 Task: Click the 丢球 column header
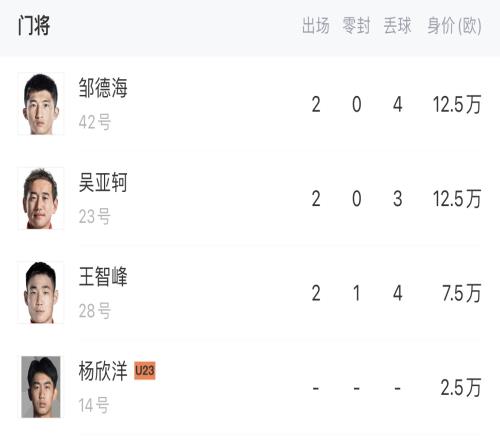[x=397, y=26]
